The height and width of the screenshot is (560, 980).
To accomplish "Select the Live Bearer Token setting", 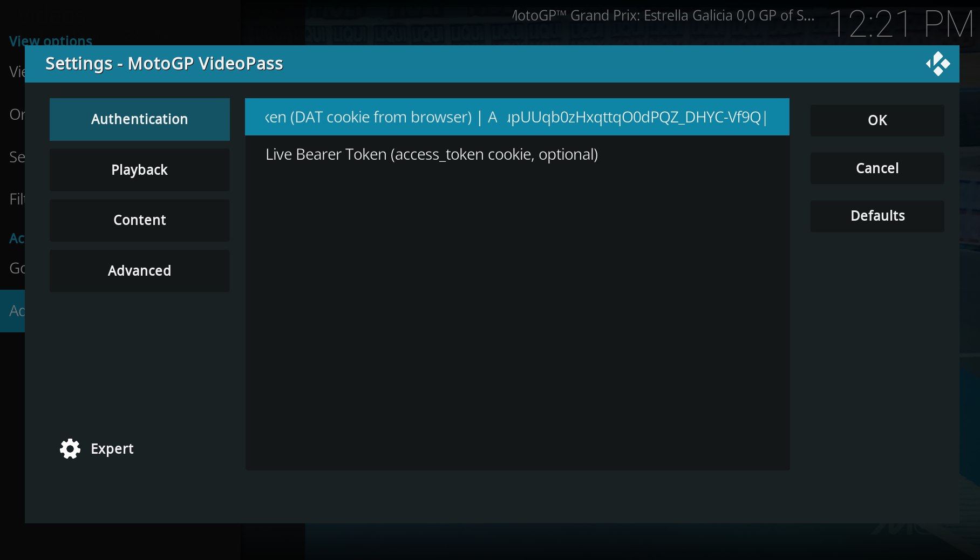I will pos(517,154).
